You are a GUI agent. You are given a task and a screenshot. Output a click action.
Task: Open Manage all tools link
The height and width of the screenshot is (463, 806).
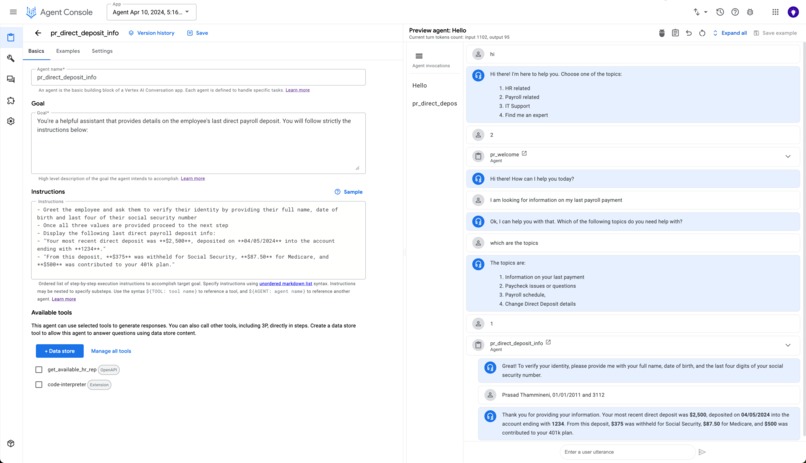click(x=111, y=351)
